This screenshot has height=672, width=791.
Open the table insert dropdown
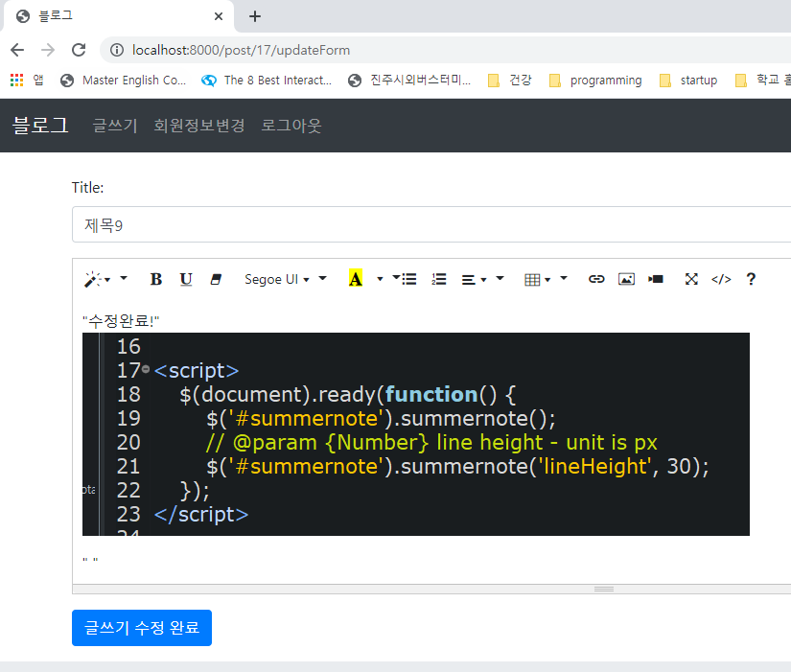pos(537,279)
